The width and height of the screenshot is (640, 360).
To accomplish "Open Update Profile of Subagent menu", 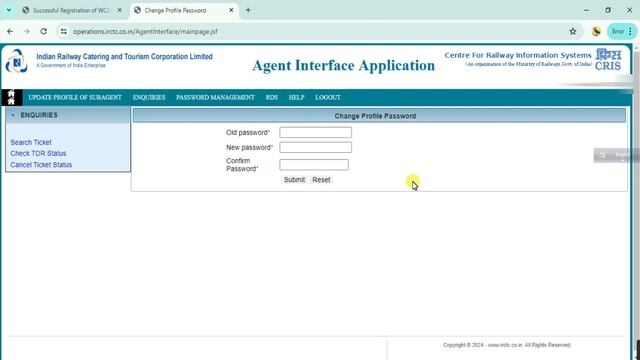I will pyautogui.click(x=75, y=98).
